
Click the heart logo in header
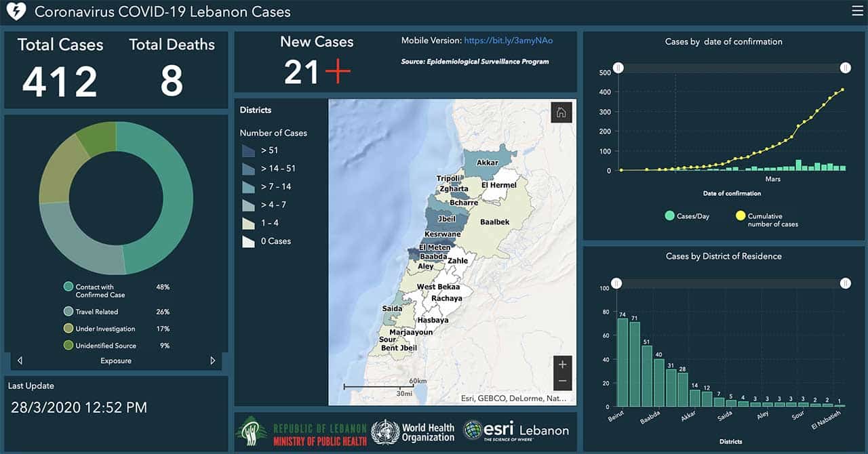(x=16, y=12)
